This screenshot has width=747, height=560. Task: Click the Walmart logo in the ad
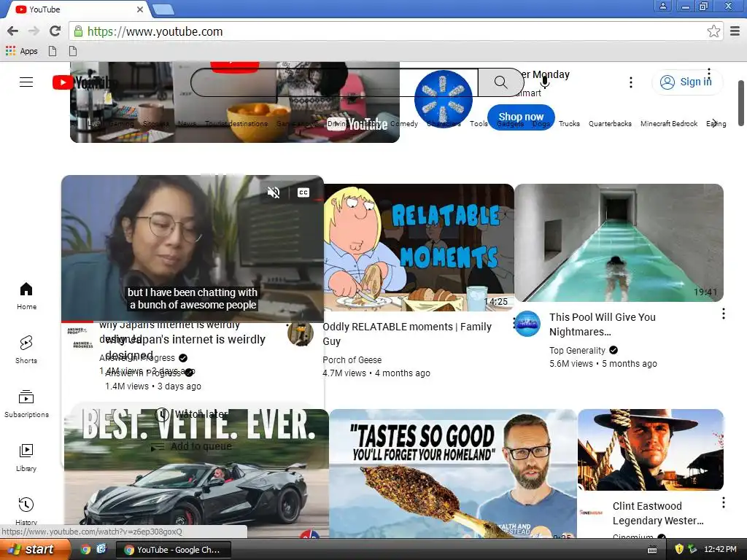click(x=443, y=99)
